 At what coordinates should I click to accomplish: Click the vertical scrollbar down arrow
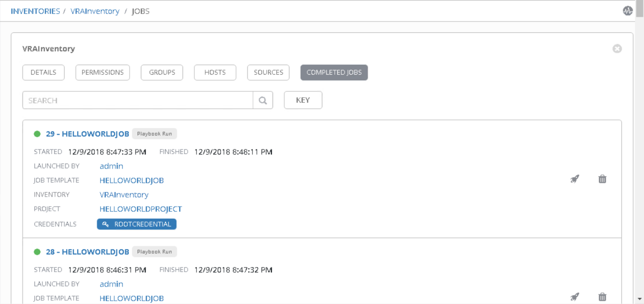pos(640,299)
